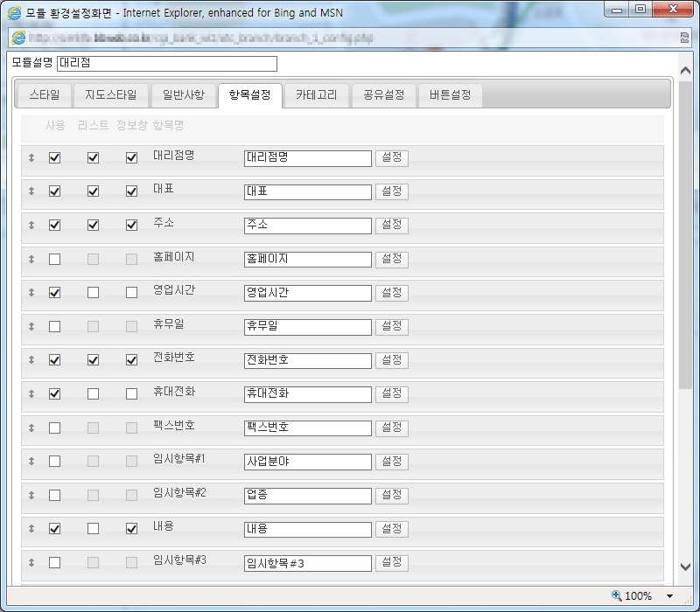Uncheck the 정보창 checkbox for 대표
The image size is (700, 612).
(x=132, y=191)
